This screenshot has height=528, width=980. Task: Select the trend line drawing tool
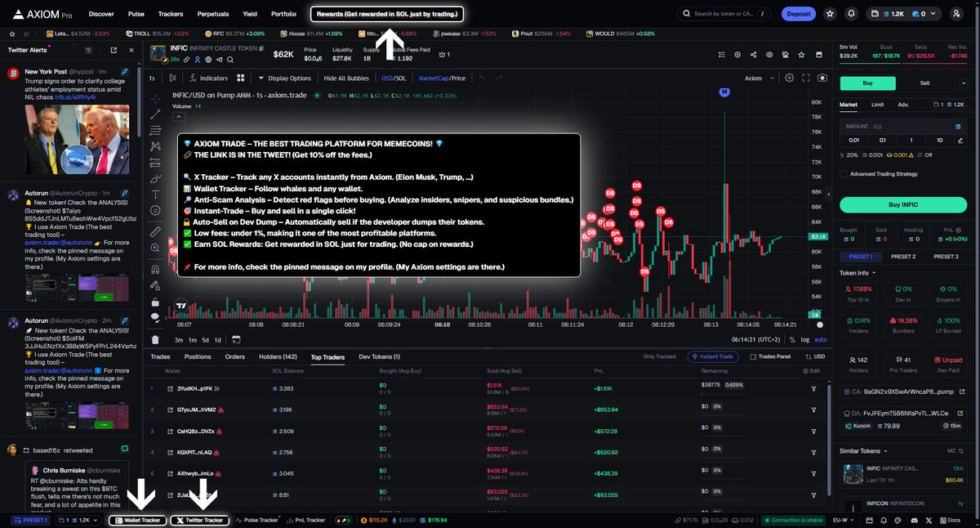pos(155,114)
